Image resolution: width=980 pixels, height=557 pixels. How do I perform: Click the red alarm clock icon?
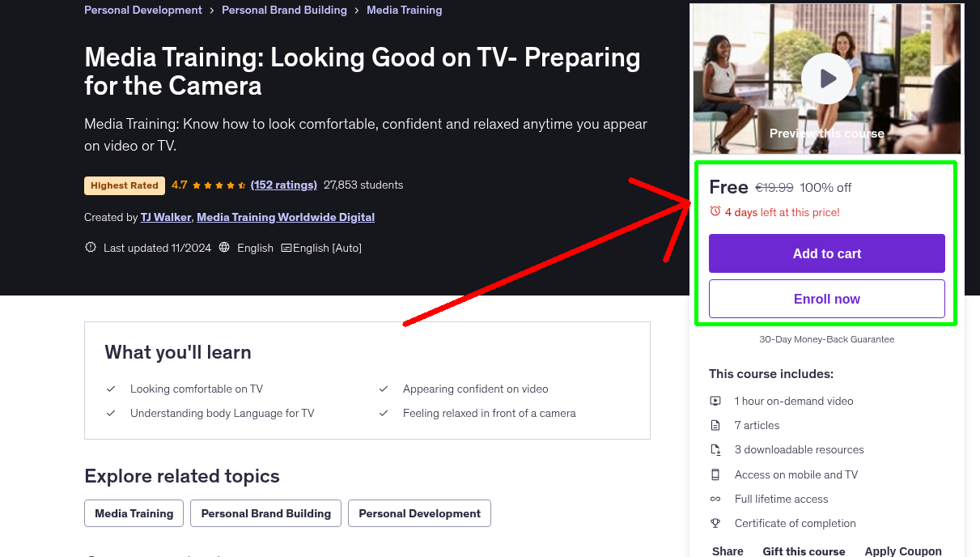click(715, 211)
